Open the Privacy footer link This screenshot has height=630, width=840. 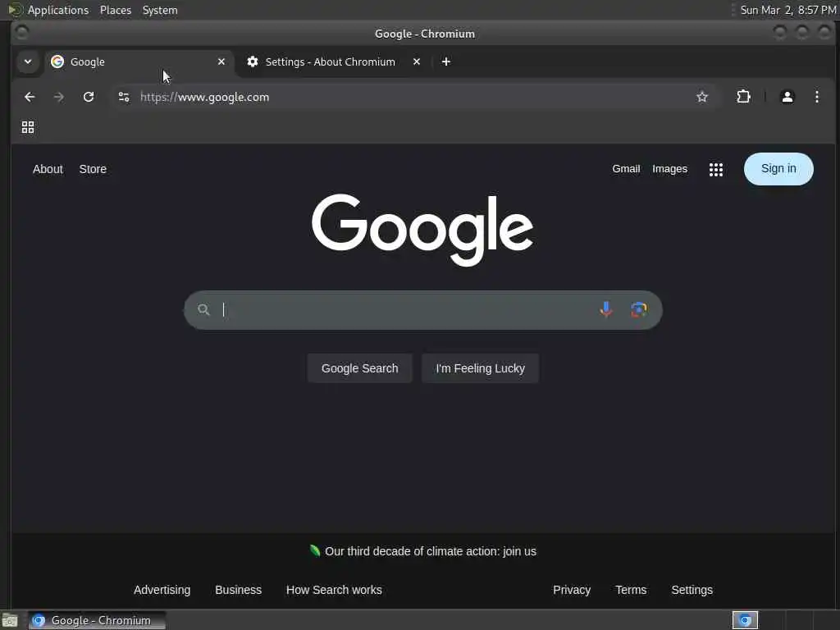pyautogui.click(x=572, y=590)
